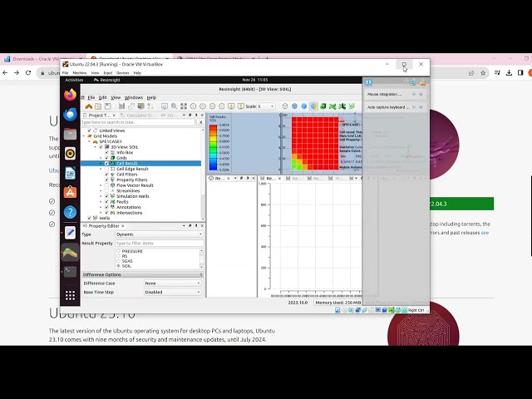Screen dimensions: 532x399
Task: Open LibreOffice Writer from the dock
Action: (70, 173)
